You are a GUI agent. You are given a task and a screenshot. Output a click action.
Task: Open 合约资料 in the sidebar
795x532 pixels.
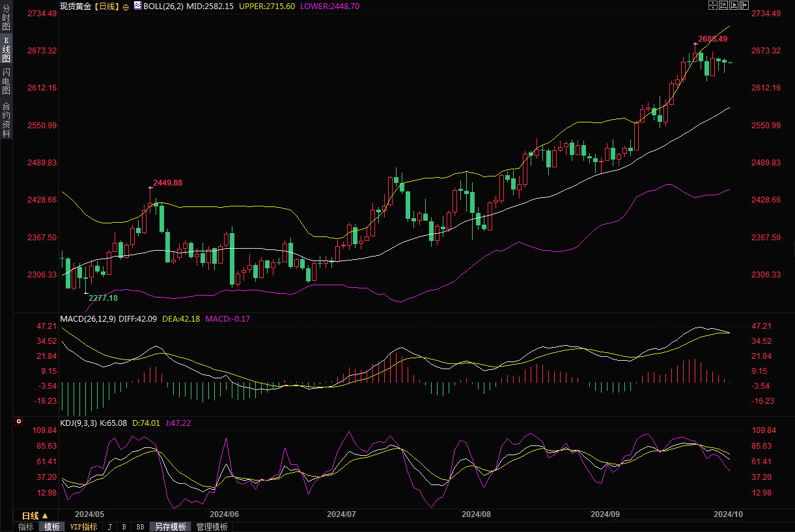(6, 120)
